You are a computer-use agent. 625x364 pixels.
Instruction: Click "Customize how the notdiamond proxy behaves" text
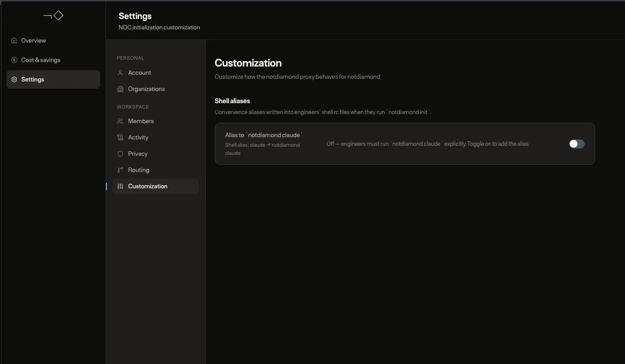pos(298,77)
